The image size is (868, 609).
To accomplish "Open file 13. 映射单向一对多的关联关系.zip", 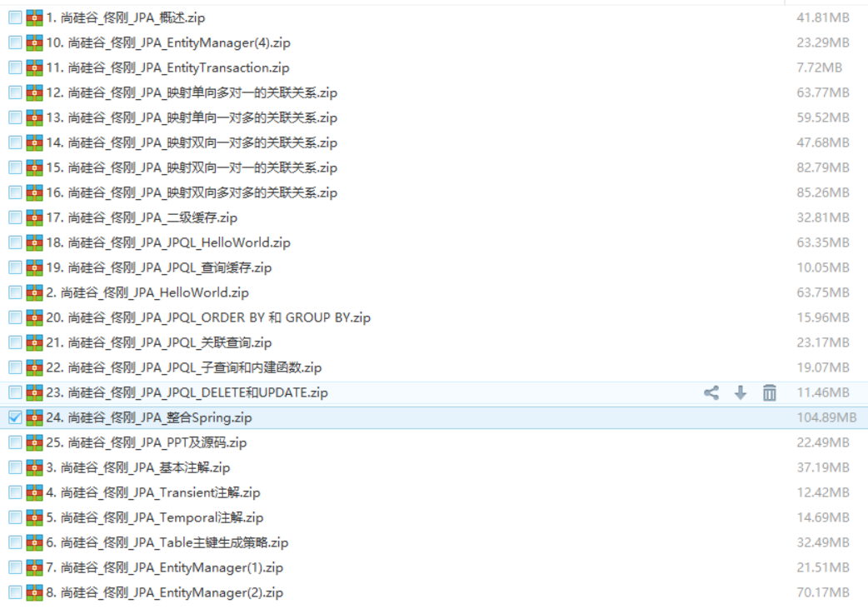I will tap(192, 117).
